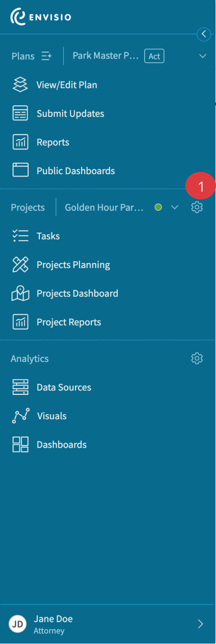Open the Projects Planning ruler-pencil icon
This screenshot has width=216, height=644.
point(20,264)
